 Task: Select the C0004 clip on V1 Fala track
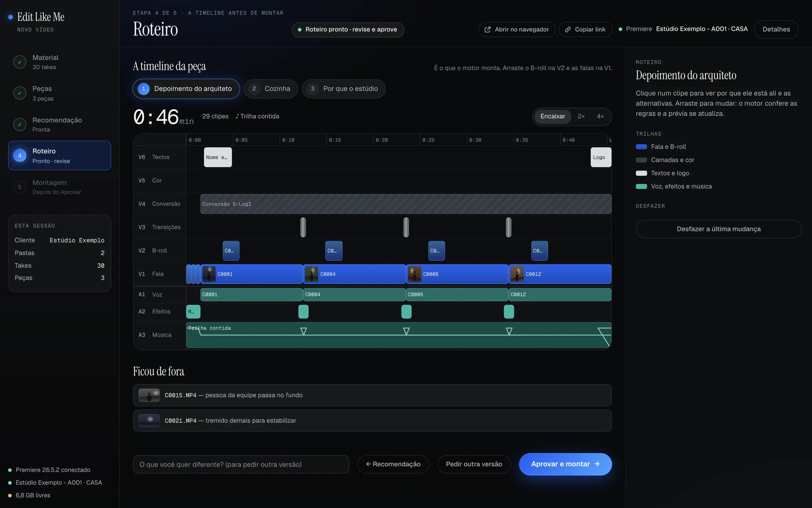pyautogui.click(x=354, y=274)
